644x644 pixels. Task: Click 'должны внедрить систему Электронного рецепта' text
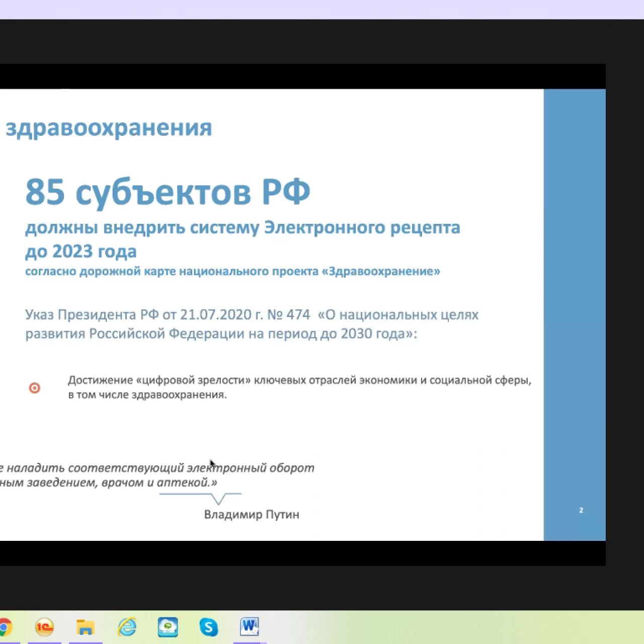243,228
